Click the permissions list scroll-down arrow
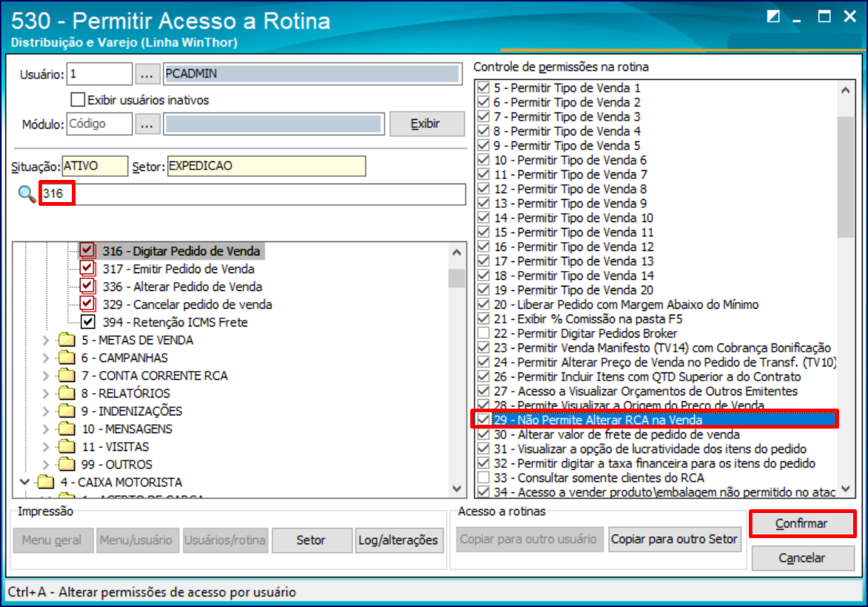 (845, 489)
